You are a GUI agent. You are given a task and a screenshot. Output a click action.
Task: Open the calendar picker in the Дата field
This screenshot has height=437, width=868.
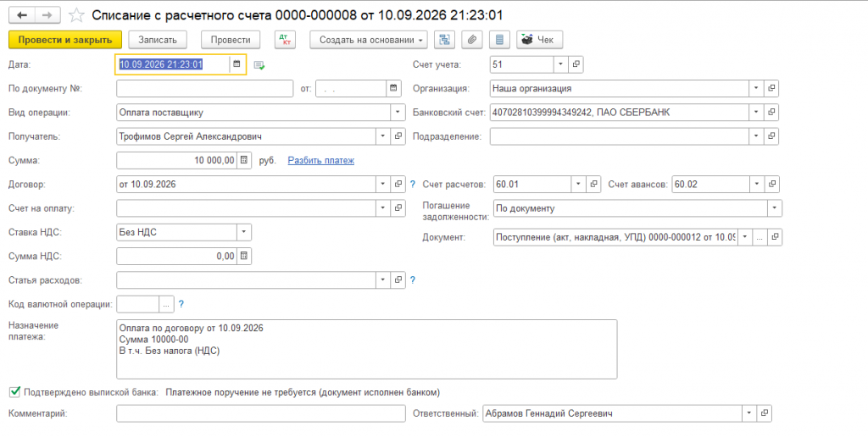pos(237,64)
